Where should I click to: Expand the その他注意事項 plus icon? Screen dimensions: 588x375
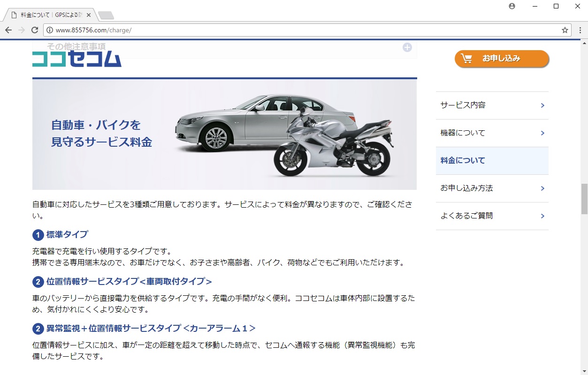pyautogui.click(x=407, y=47)
